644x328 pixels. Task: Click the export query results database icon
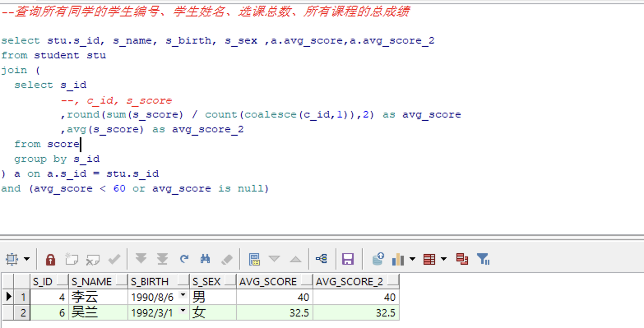(378, 259)
